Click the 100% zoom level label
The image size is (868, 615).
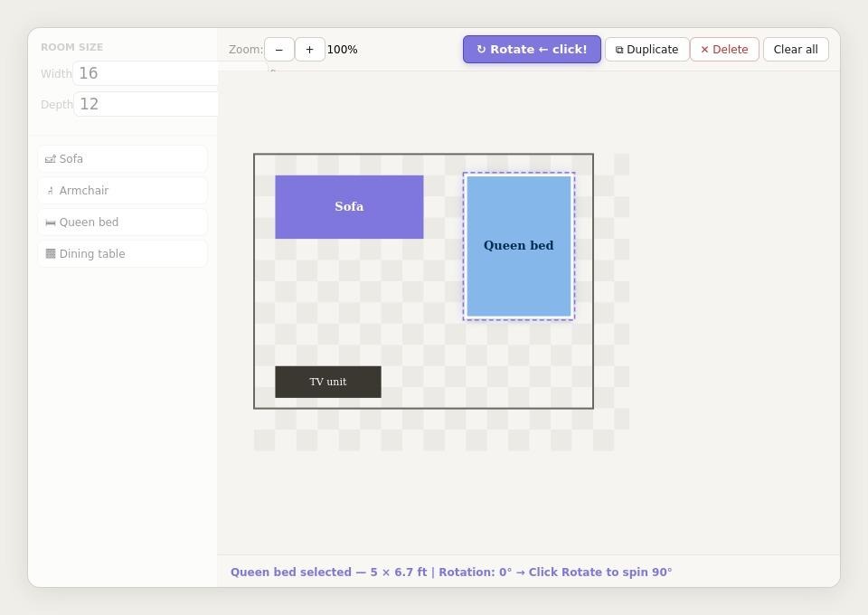(x=343, y=49)
